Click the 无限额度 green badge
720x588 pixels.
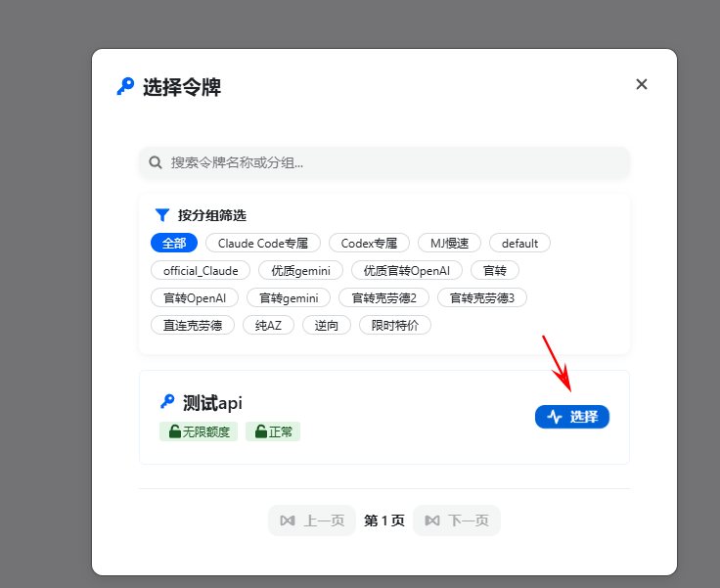pyautogui.click(x=199, y=431)
